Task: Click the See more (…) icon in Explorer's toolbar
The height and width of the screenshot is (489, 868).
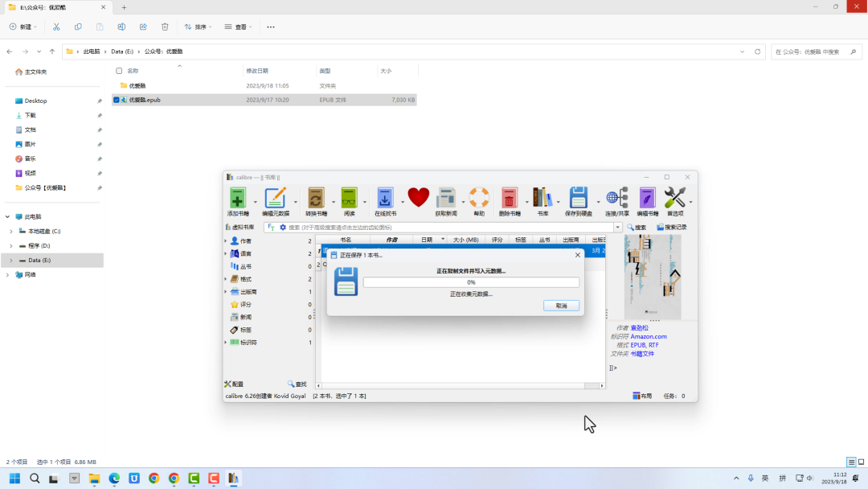Action: (x=271, y=27)
